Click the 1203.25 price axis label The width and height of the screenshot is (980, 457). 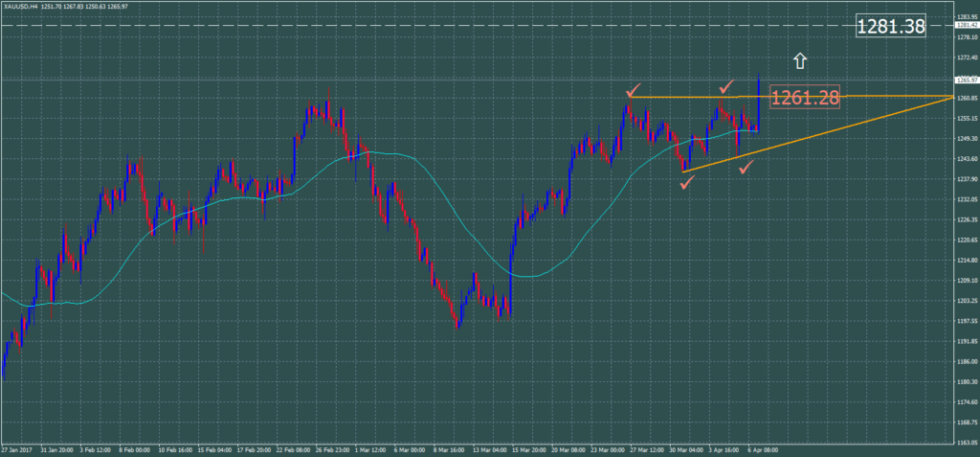966,300
